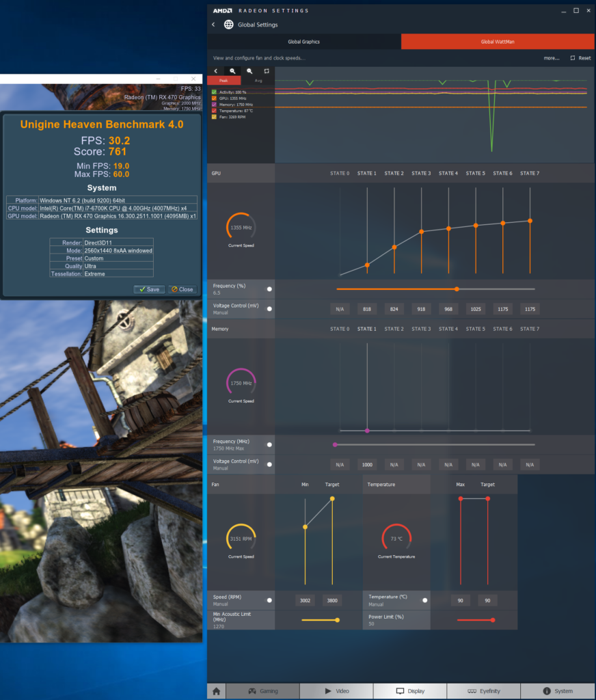The image size is (596, 700).
Task: Zoom out on the WattMan activity graph
Action: pos(249,71)
